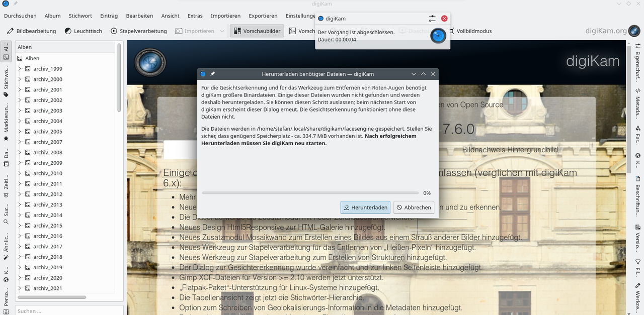Viewport: 644px width, 315px height.
Task: Select the root Alben tree item
Action: tap(32, 58)
